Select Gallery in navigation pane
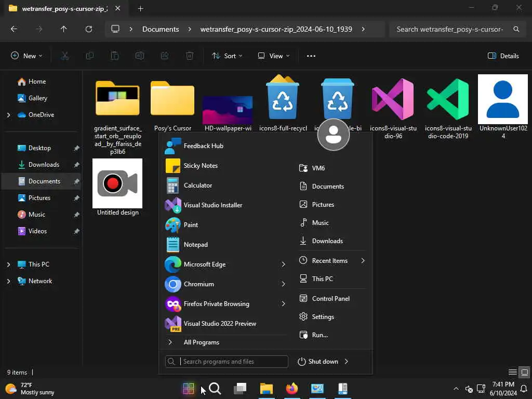 pos(37,98)
